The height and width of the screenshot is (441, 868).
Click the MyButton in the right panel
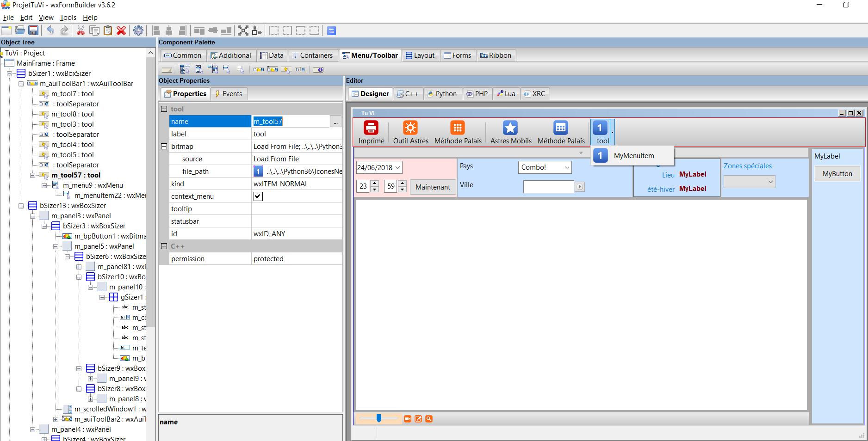[837, 173]
